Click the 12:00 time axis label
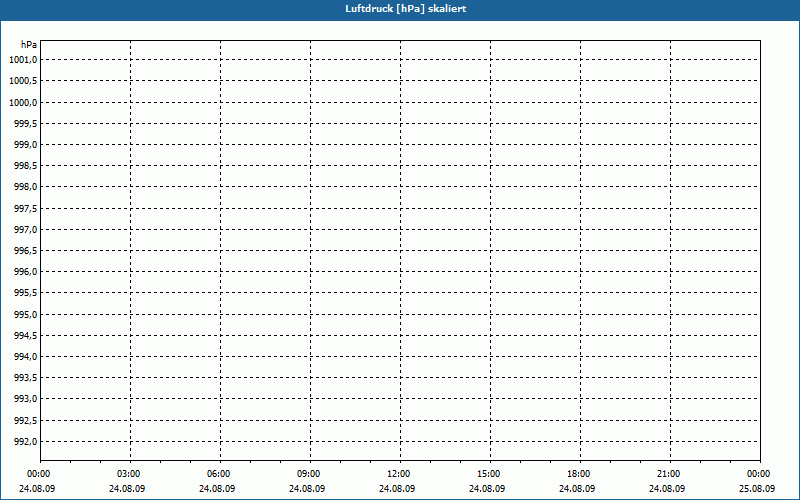The width and height of the screenshot is (800, 500). (x=398, y=474)
